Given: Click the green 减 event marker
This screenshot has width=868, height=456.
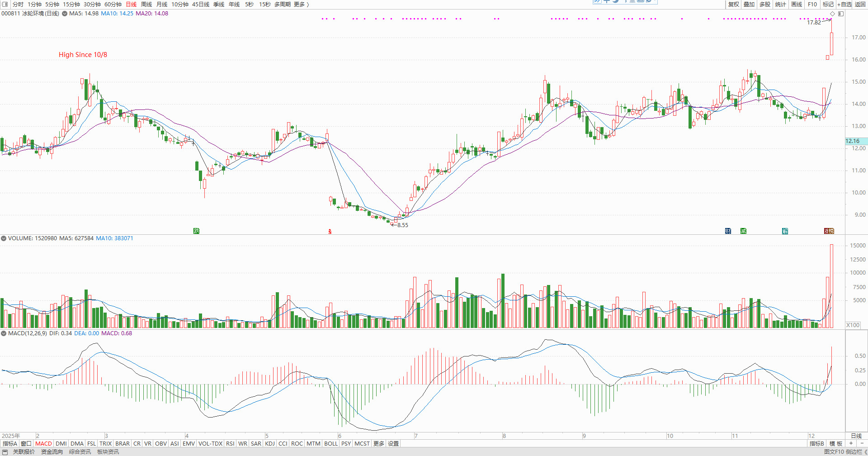Looking at the screenshot, I should point(743,231).
